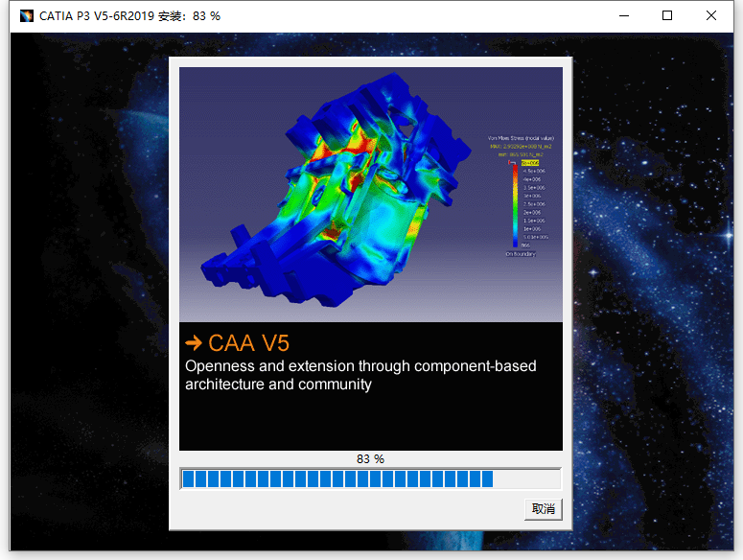The height and width of the screenshot is (560, 743).
Task: Click the "CAA V5" heading text
Action: [x=248, y=343]
